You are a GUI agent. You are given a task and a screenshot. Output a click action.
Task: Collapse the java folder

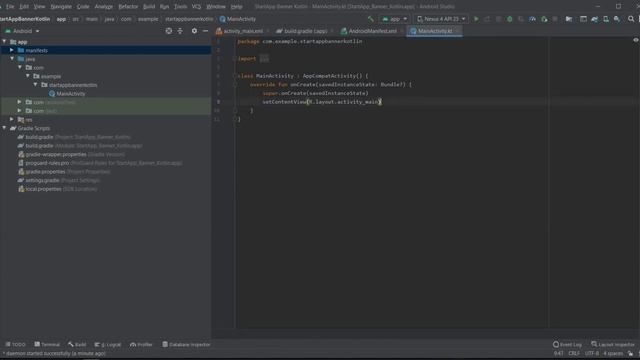(12, 59)
